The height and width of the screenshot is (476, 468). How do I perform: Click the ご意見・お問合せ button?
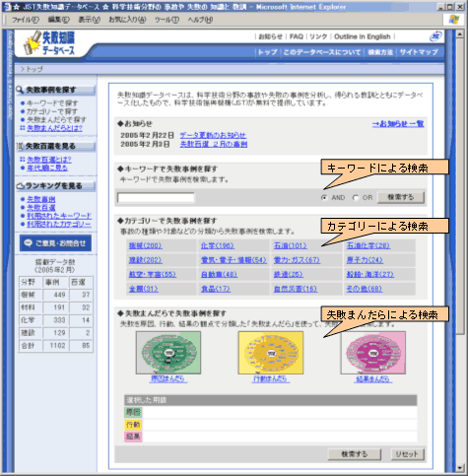coord(55,243)
